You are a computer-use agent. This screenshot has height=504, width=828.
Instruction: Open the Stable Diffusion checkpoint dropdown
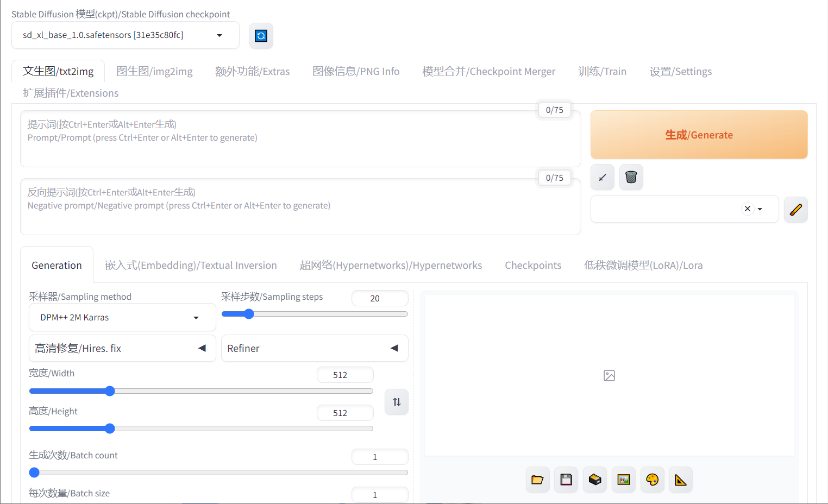[126, 35]
